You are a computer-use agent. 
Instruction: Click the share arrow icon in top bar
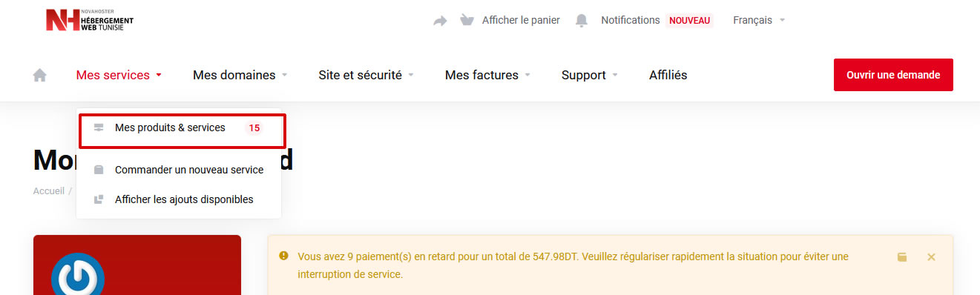coord(440,21)
